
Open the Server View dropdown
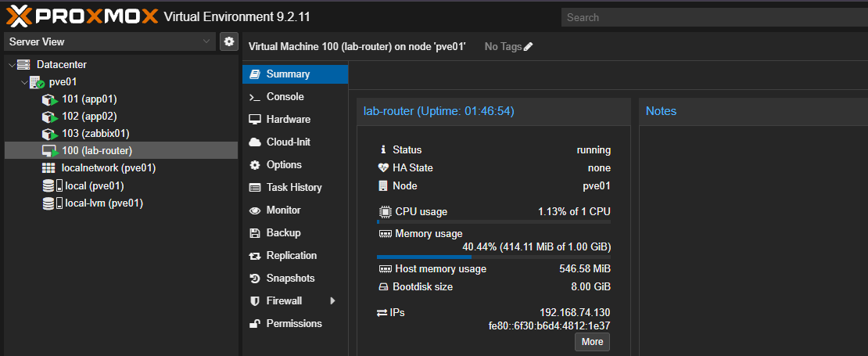pos(109,41)
